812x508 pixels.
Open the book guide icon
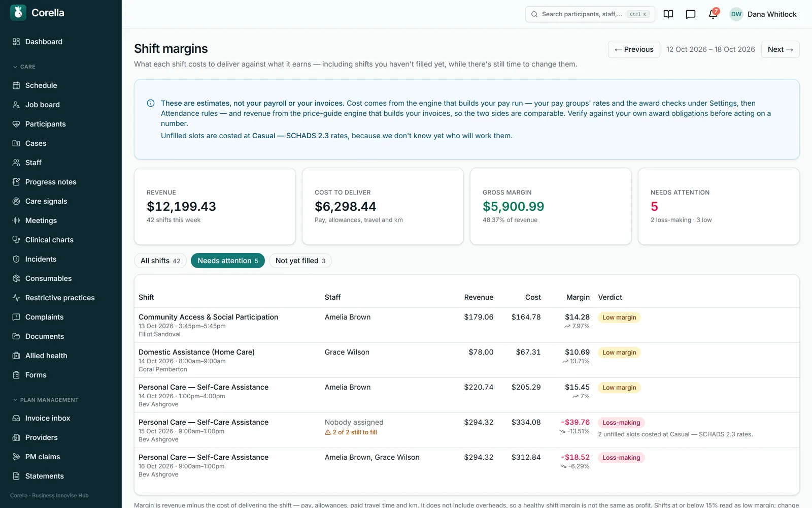coord(668,14)
